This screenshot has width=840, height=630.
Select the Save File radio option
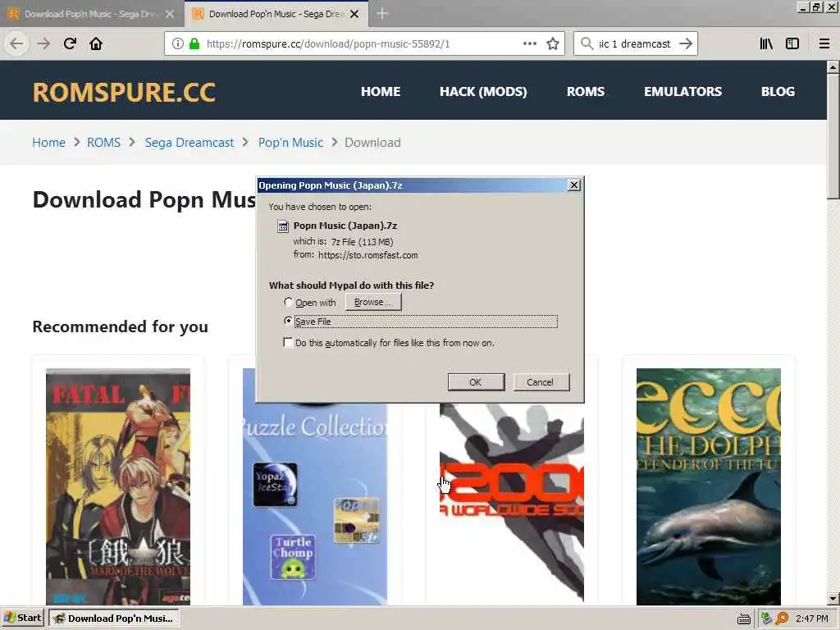click(x=288, y=321)
